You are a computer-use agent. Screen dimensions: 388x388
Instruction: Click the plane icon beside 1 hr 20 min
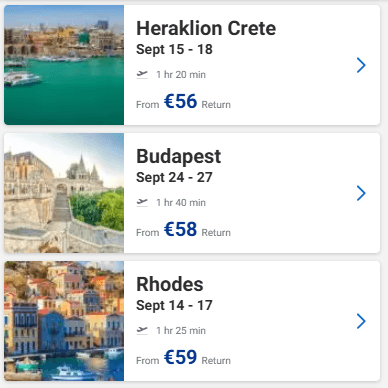pyautogui.click(x=142, y=74)
